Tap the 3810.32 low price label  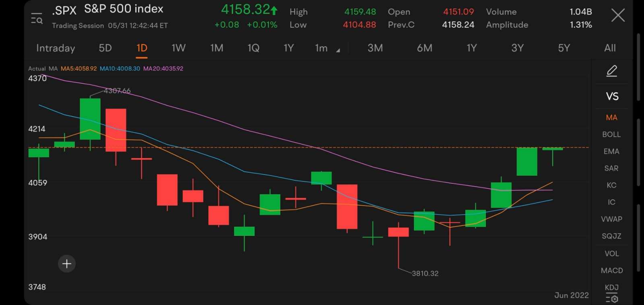tap(425, 274)
